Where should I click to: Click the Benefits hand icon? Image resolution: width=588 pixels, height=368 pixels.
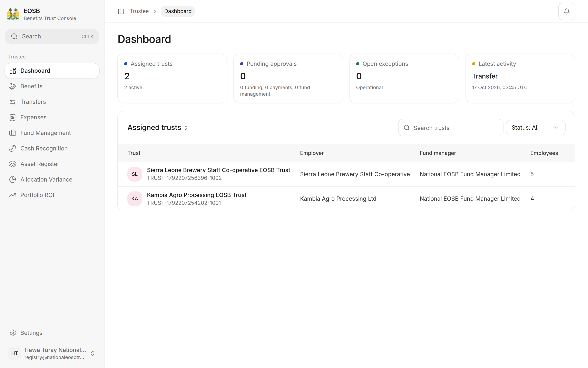tap(13, 86)
